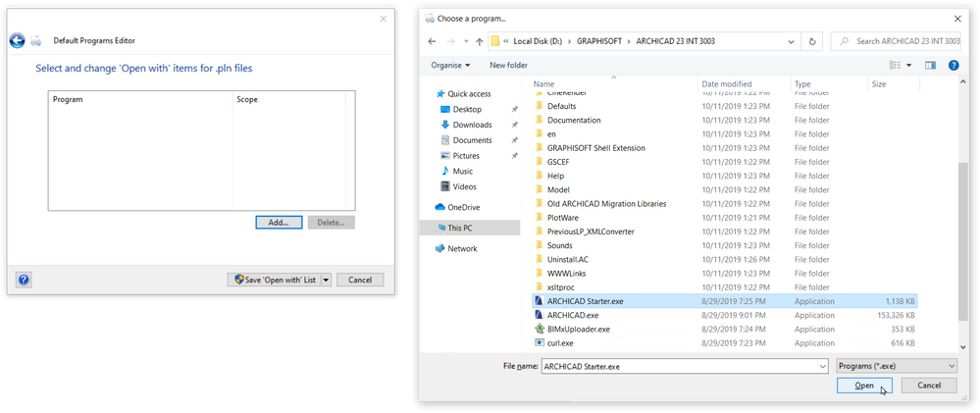This screenshot has width=980, height=413.
Task: Click the xsltproc folder icon
Action: (x=540, y=286)
